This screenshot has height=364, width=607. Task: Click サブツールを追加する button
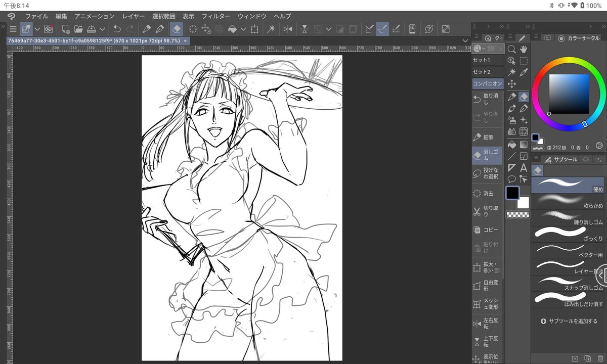point(569,321)
